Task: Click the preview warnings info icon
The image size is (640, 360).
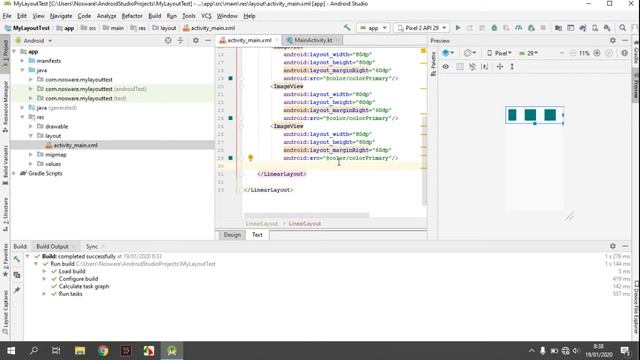Action: point(624,53)
